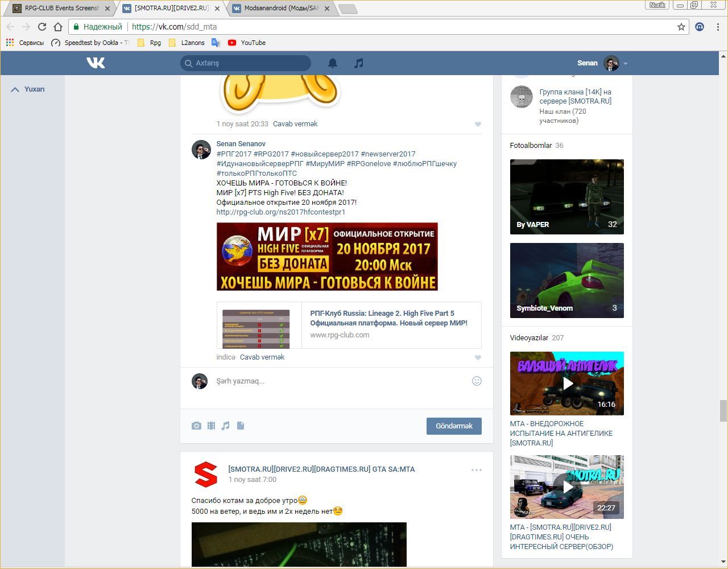This screenshot has height=569, width=728.
Task: Open the YouTube bookmark
Action: [x=247, y=43]
